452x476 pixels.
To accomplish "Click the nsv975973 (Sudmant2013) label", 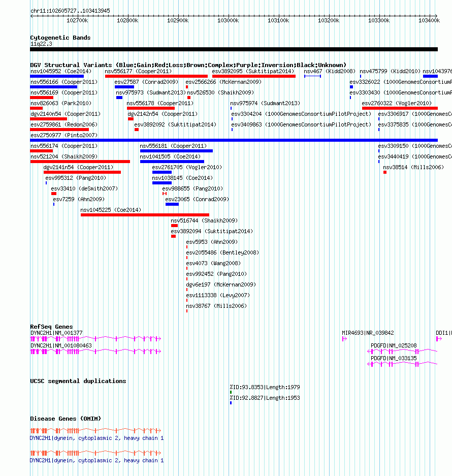I will (x=150, y=92).
